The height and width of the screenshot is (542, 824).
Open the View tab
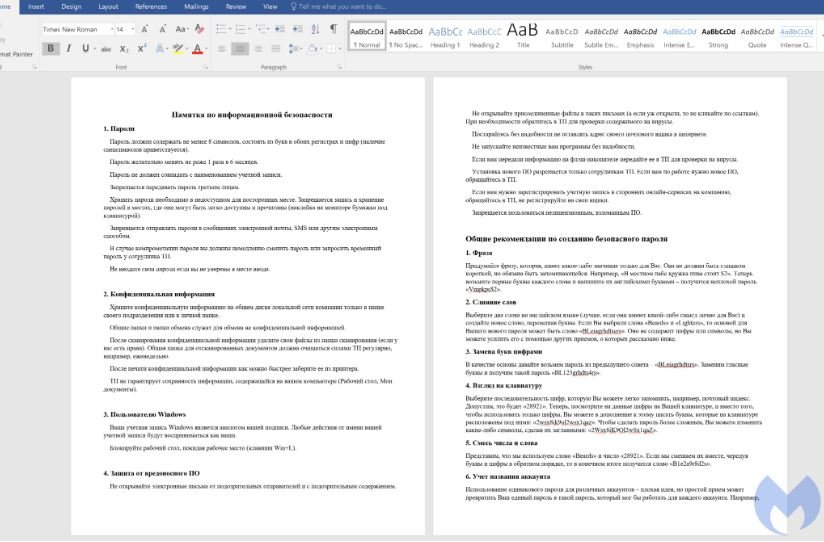(x=270, y=6)
